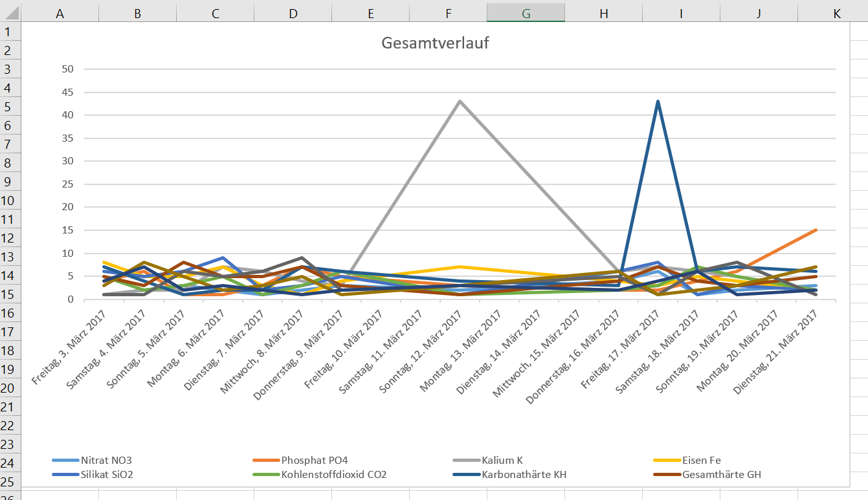
Task: Click the dark blue Karbonathärte KH spike peak
Action: (x=658, y=101)
